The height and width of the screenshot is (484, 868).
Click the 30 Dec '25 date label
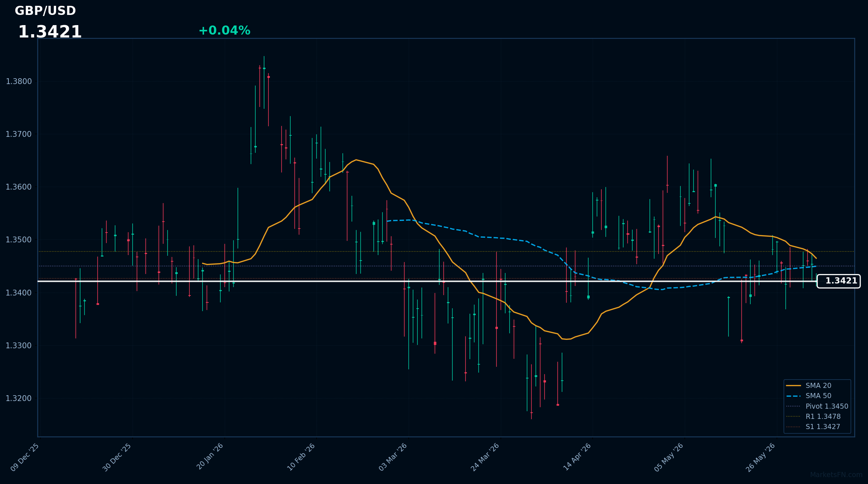coord(117,457)
